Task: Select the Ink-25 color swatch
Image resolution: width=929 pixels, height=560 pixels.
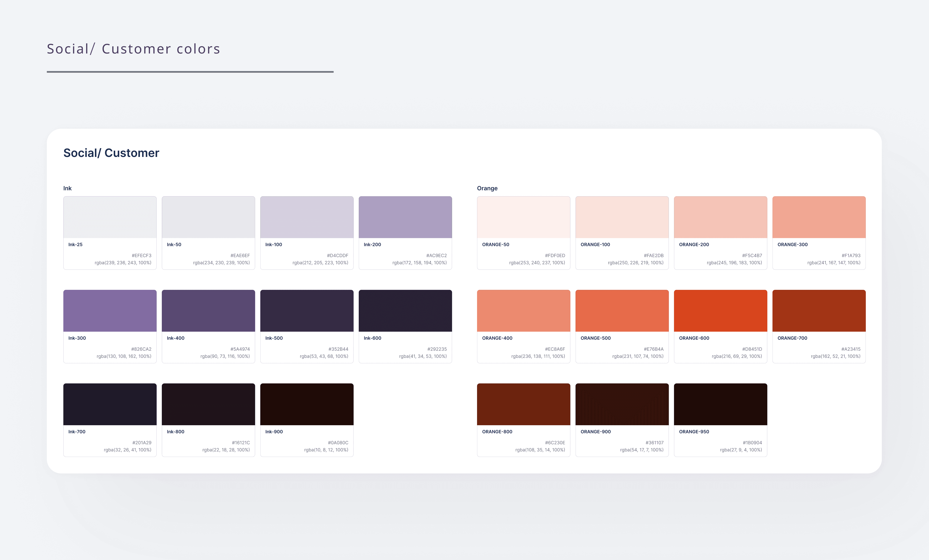Action: [x=110, y=217]
